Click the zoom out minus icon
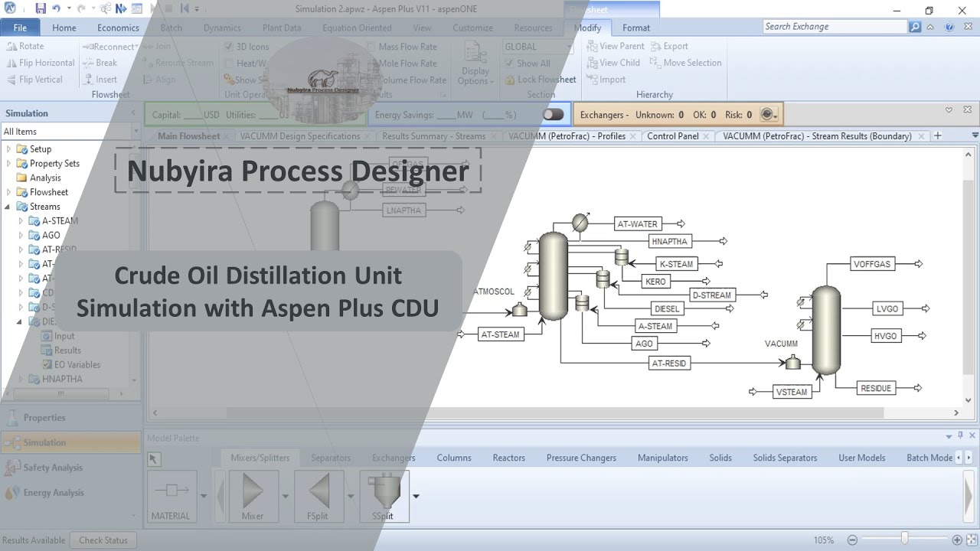The image size is (980, 551). (852, 540)
